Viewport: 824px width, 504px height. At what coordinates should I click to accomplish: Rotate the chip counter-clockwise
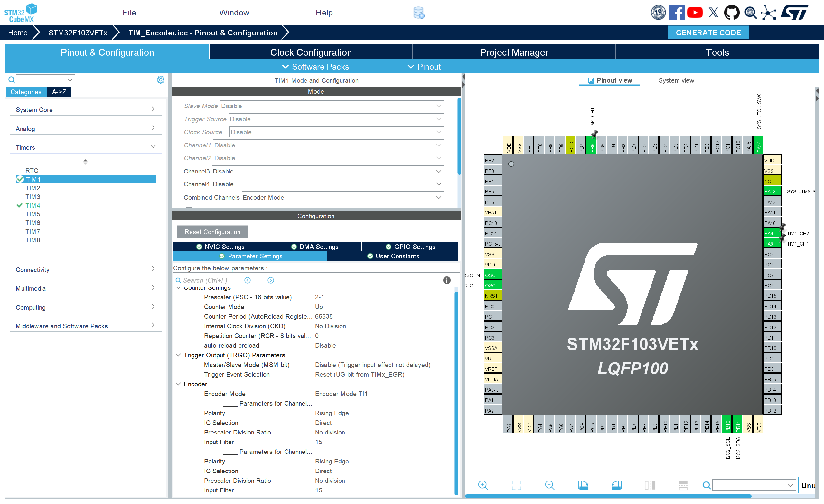tap(616, 485)
